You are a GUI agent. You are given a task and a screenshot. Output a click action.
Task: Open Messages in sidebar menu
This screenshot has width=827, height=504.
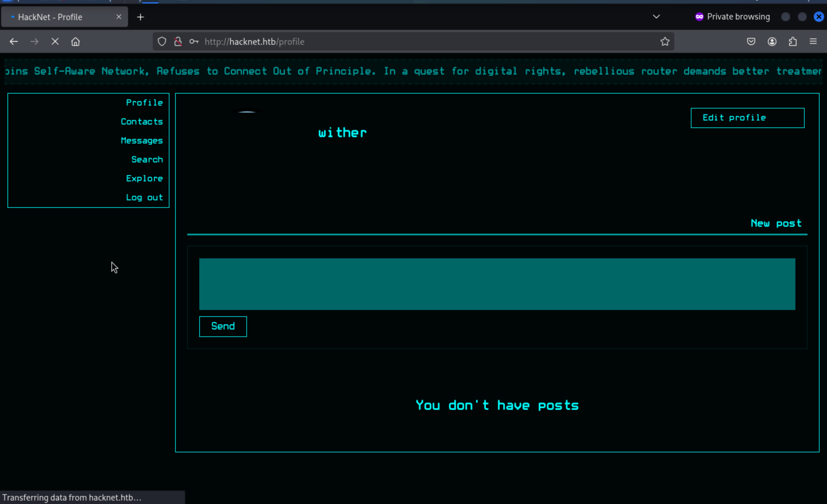coord(142,141)
